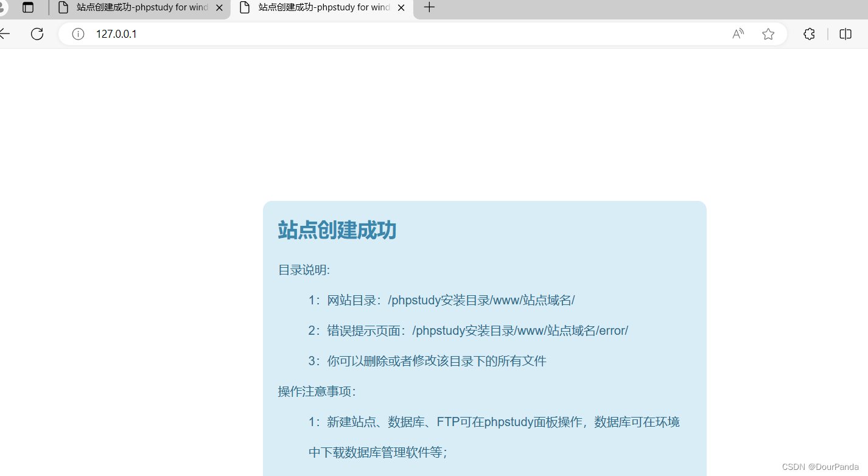Close the second phpstudy tab
Image resolution: width=868 pixels, height=476 pixels.
point(401,8)
